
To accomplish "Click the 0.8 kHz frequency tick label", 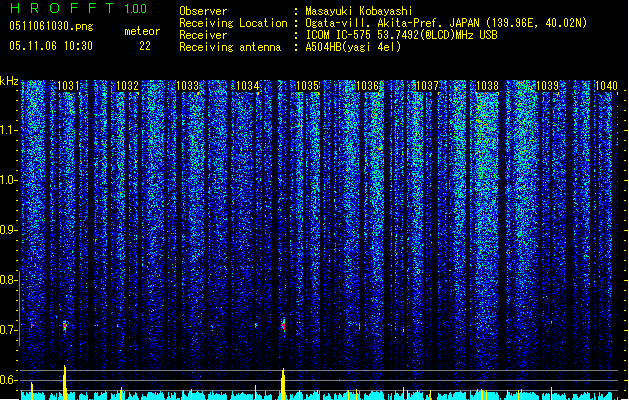I will [x=8, y=280].
